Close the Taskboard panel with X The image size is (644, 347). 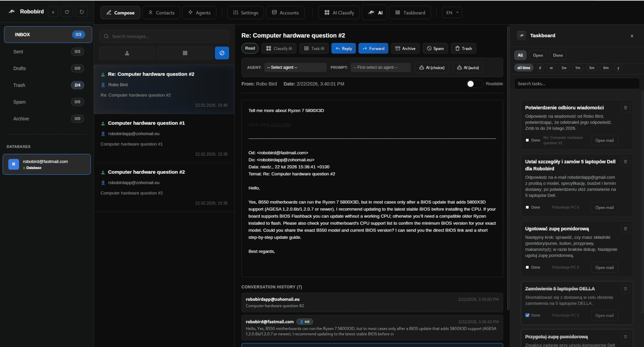(x=632, y=36)
